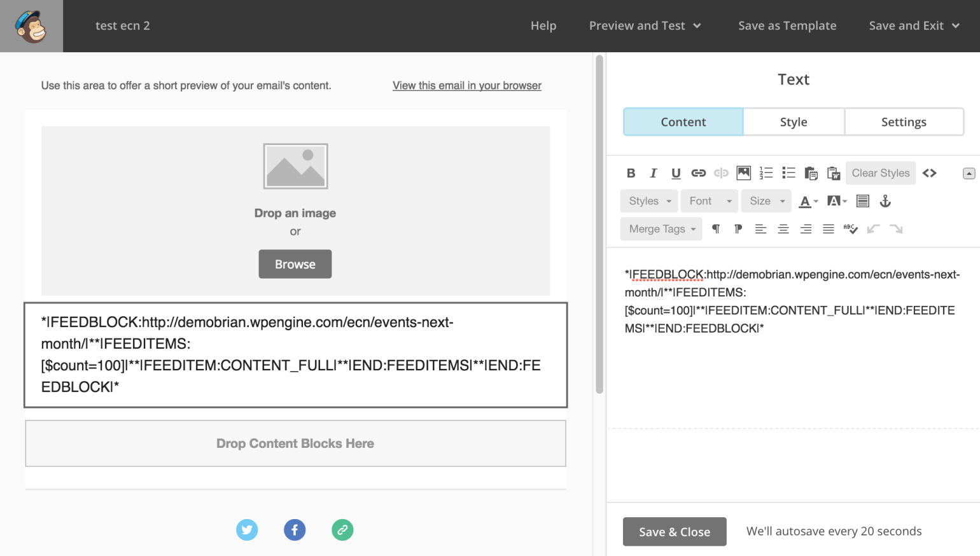Expand the Preview and Test menu

point(645,26)
